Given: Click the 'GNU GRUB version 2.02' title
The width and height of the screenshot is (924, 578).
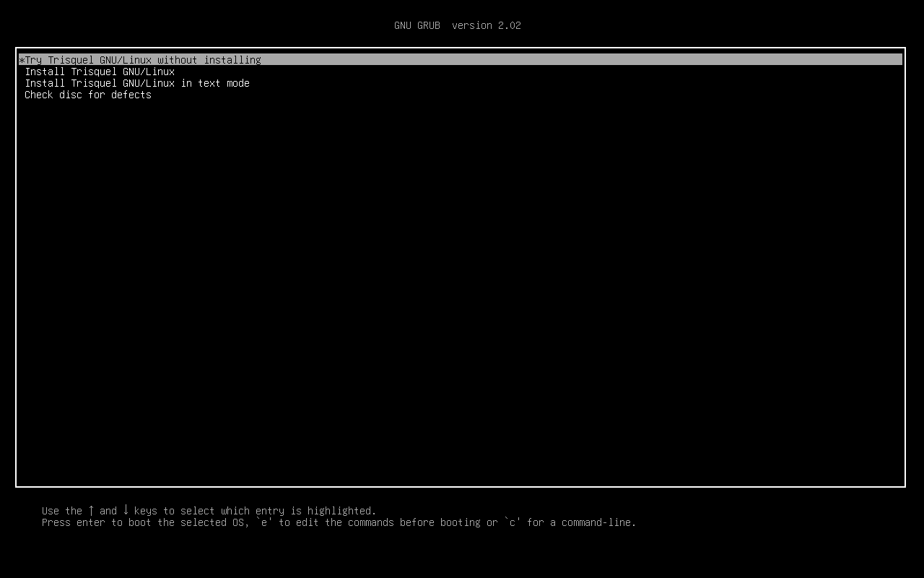Looking at the screenshot, I should pos(458,25).
